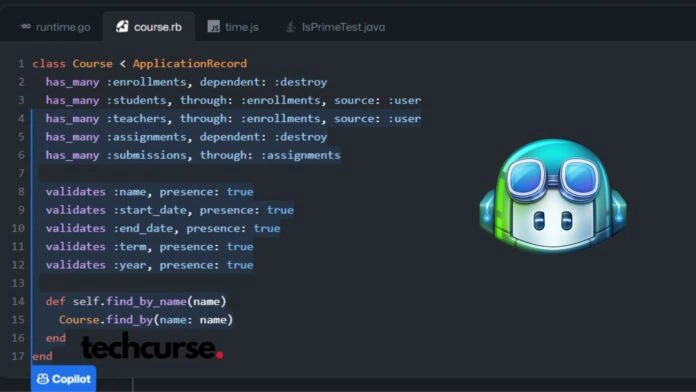
Task: Click ':students' on line 3
Action: [137, 100]
